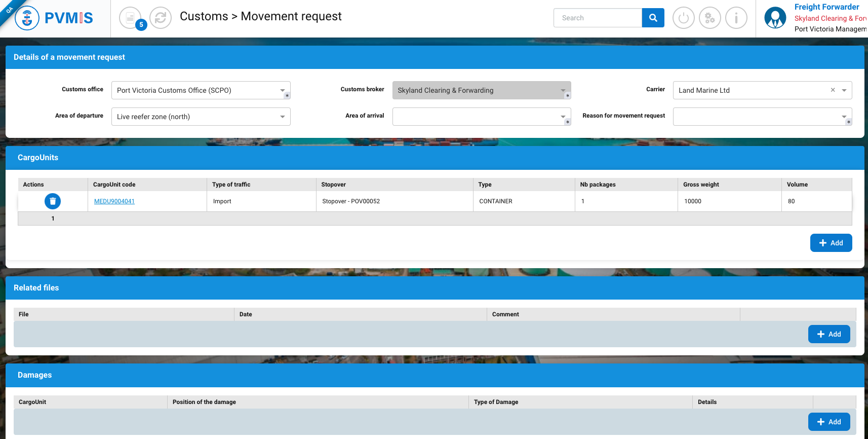Expand Reason for movement request dropdown
Viewport: 868px width, 439px height.
pos(844,117)
